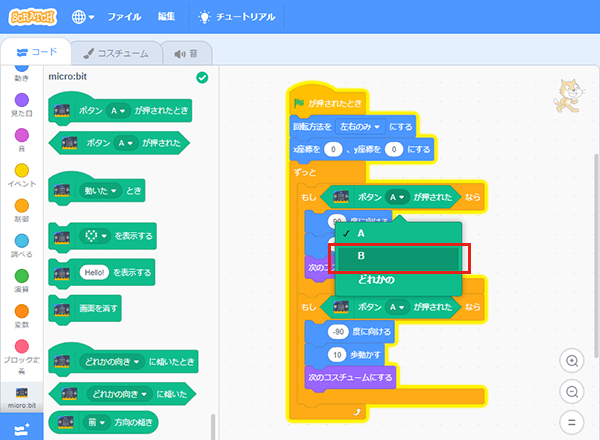
Task: Click the x coordinate input field
Action: [x=333, y=150]
